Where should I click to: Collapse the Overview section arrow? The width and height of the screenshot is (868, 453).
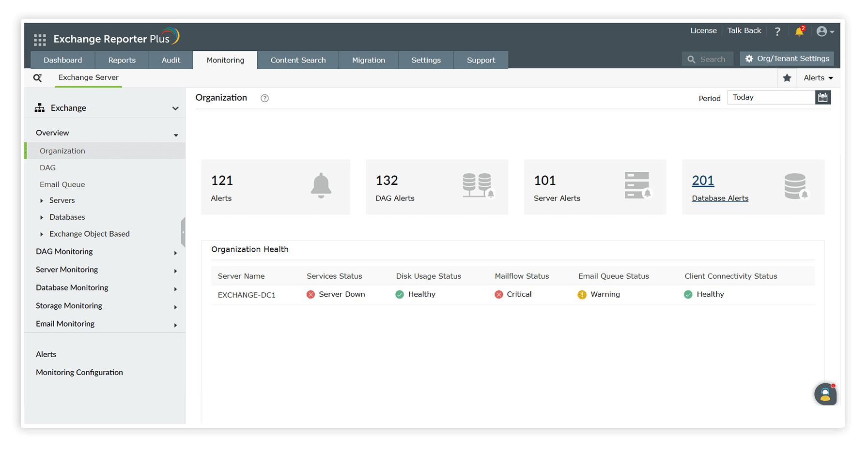(176, 135)
